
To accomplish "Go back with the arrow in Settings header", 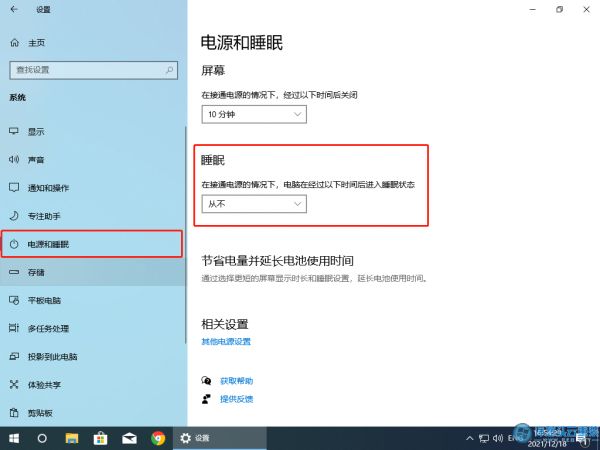I will coord(14,9).
